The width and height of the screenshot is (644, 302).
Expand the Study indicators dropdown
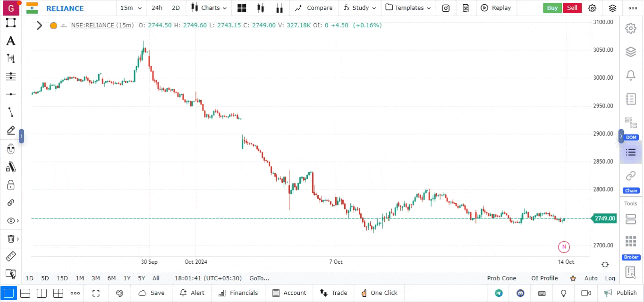[x=360, y=8]
